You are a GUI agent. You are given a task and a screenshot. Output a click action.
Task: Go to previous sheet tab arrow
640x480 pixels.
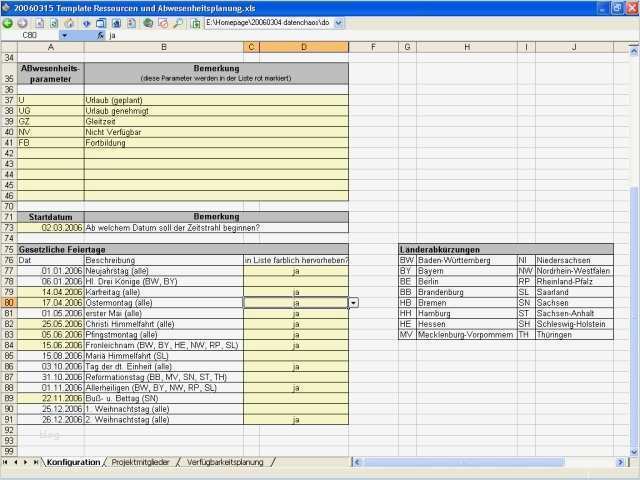click(x=15, y=462)
